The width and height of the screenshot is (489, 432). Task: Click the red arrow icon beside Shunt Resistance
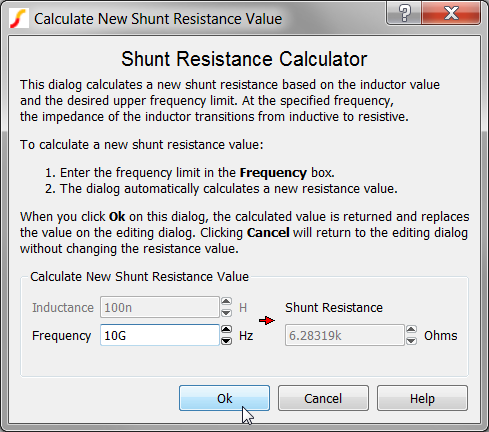tap(267, 321)
